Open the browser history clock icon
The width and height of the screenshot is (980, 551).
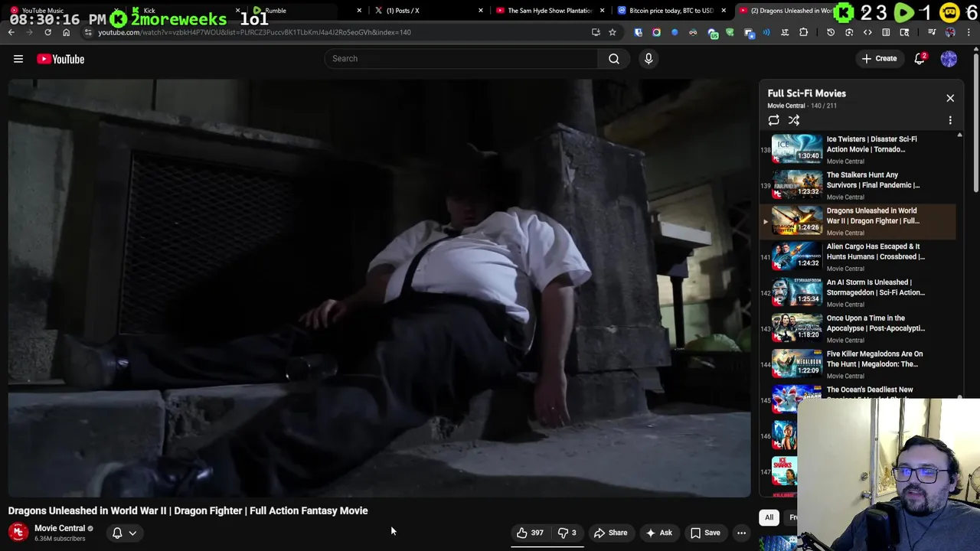[x=831, y=32]
